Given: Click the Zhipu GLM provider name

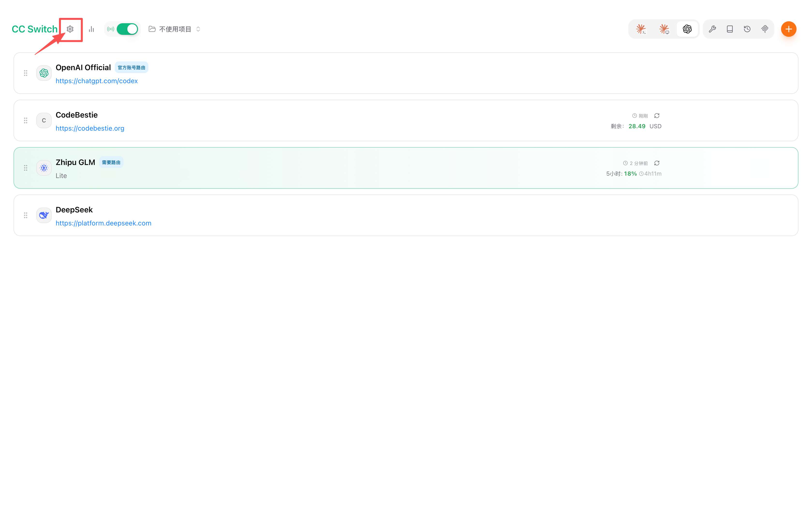Looking at the screenshot, I should point(75,162).
